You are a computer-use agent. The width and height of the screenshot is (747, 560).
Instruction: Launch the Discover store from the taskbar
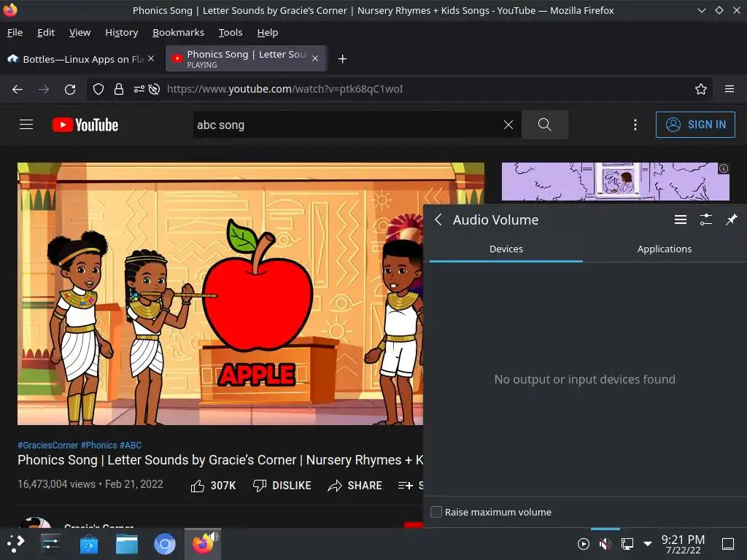click(x=88, y=544)
